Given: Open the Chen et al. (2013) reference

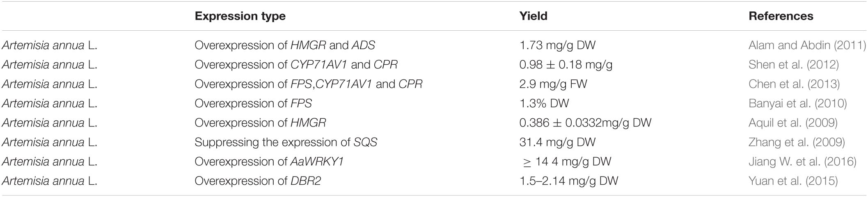Looking at the screenshot, I should pyautogui.click(x=794, y=84).
